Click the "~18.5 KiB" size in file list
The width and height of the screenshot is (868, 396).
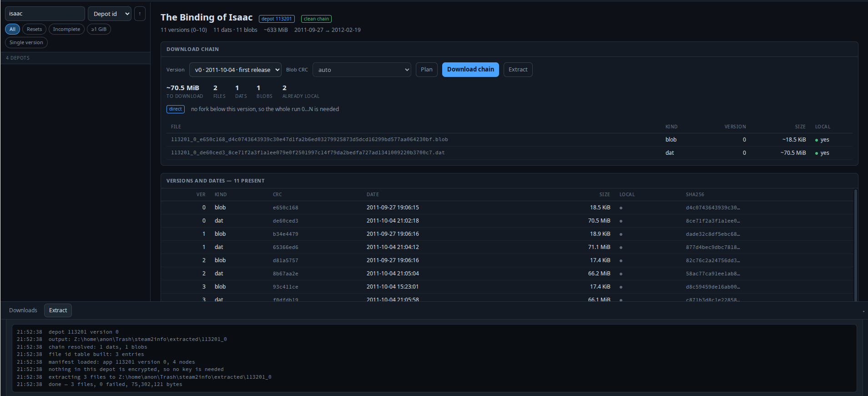click(794, 140)
